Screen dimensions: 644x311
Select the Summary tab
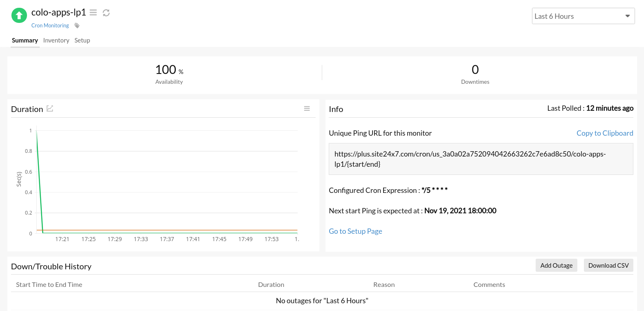pyautogui.click(x=25, y=40)
